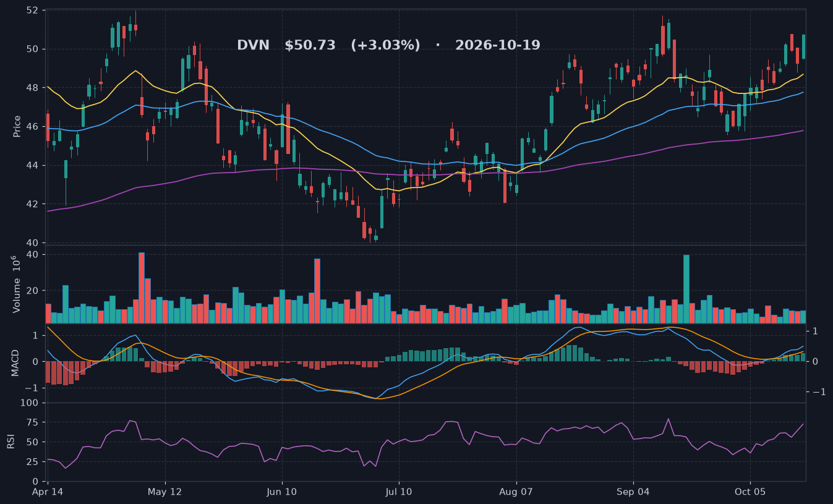Screen dimensions: 833x504
Task: Select the 2026-10-19 date in the title
Action: point(498,45)
